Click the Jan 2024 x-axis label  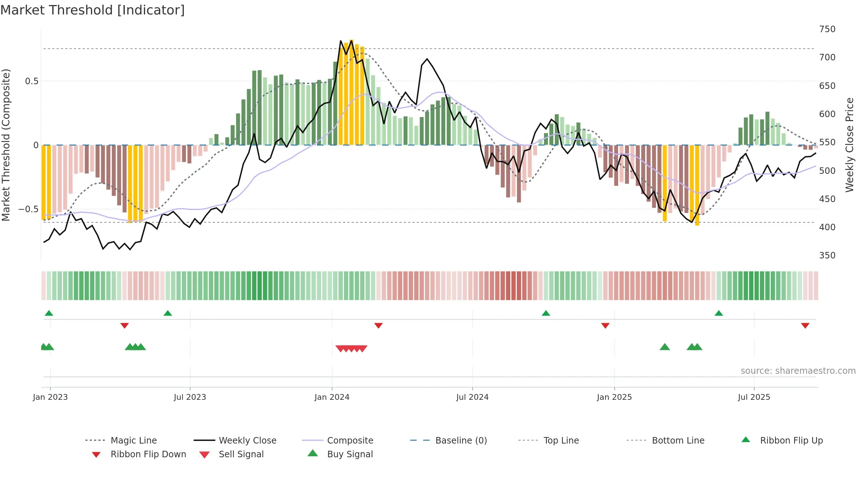332,397
